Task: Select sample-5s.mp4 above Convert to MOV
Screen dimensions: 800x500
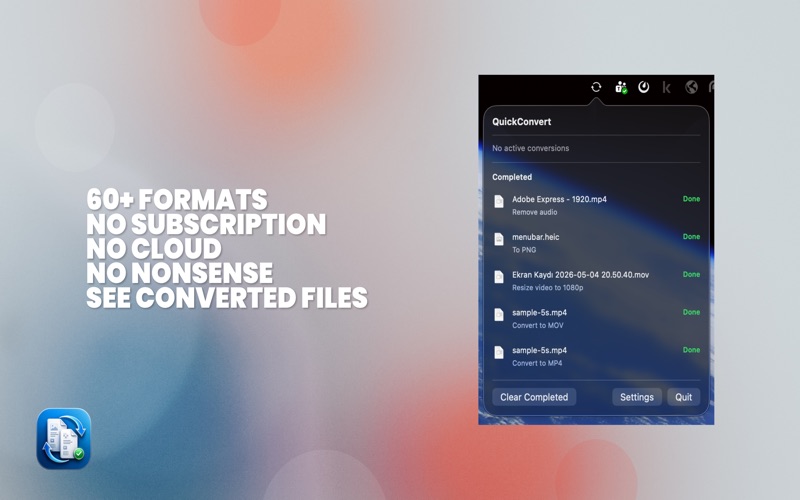Action: coord(539,312)
